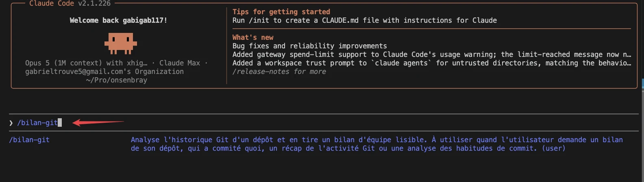This screenshot has width=644, height=182.
Task: Click the /init tip line
Action: click(x=365, y=20)
